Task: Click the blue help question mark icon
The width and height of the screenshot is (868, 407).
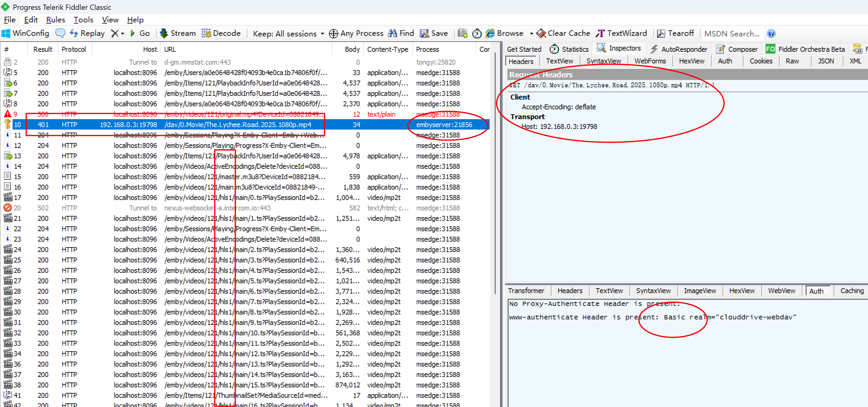Action: pos(771,33)
